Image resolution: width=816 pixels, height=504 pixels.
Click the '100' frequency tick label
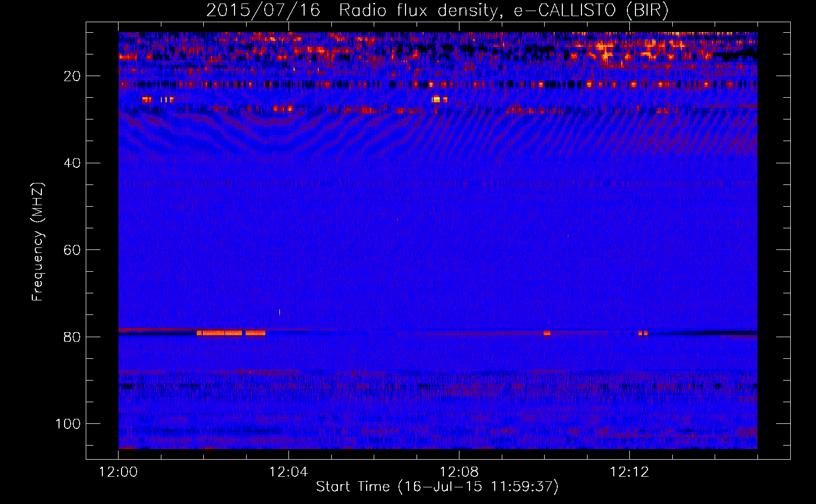click(68, 424)
